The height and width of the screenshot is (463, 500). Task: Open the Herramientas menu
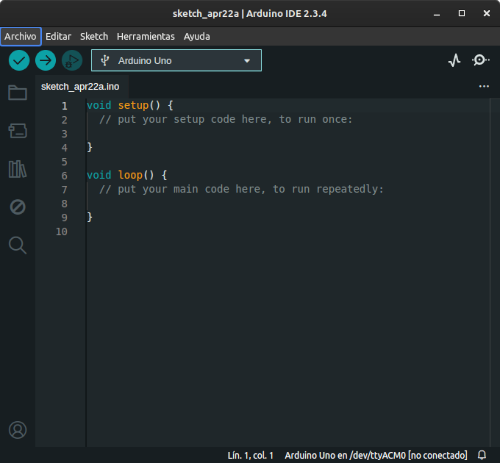[146, 36]
